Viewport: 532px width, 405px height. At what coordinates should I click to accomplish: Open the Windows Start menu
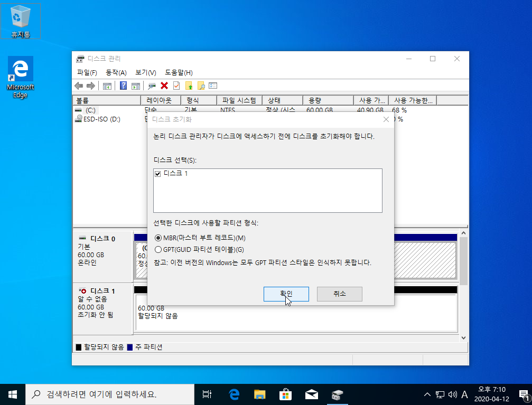13,394
